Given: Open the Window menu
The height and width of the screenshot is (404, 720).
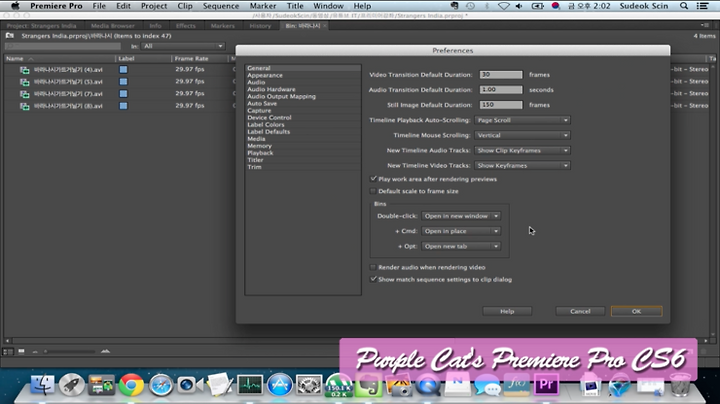Looking at the screenshot, I should coord(328,6).
